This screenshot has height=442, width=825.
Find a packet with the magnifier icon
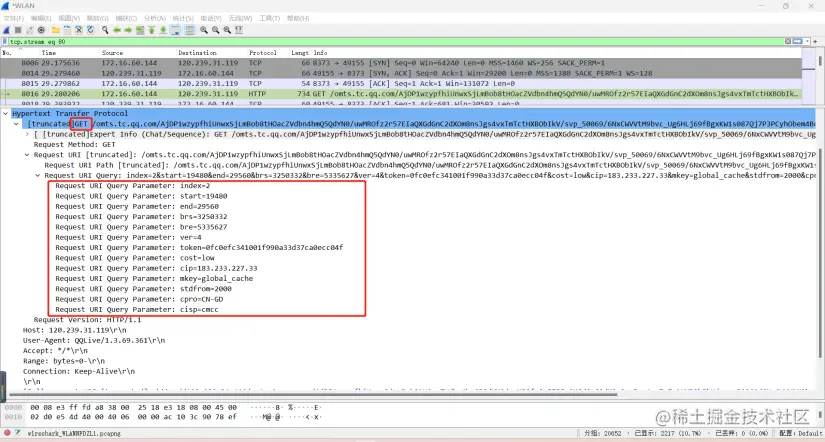(x=105, y=30)
